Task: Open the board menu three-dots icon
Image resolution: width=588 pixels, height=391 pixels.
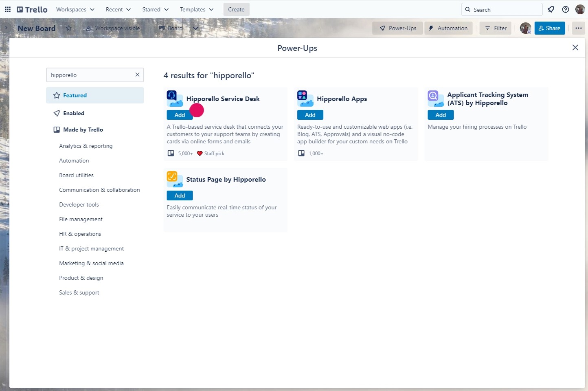Action: point(579,28)
